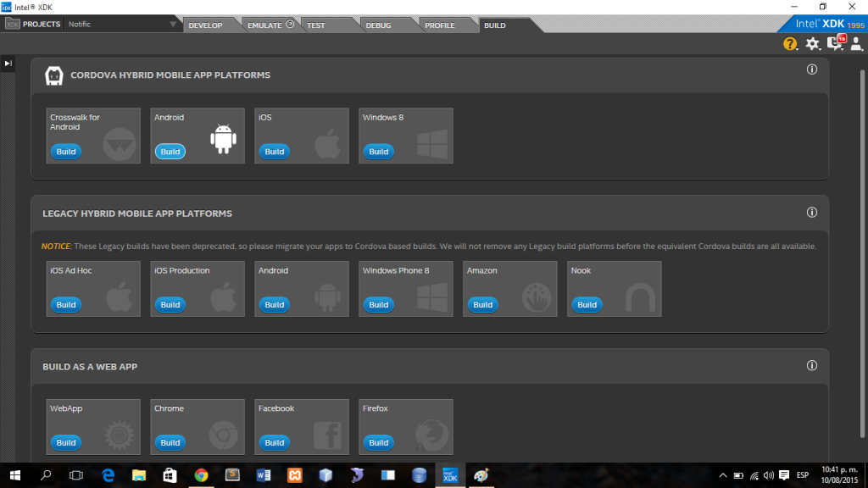Click the vertical scrollbar of build page
Image resolution: width=868 pixels, height=488 pixels.
[862, 254]
